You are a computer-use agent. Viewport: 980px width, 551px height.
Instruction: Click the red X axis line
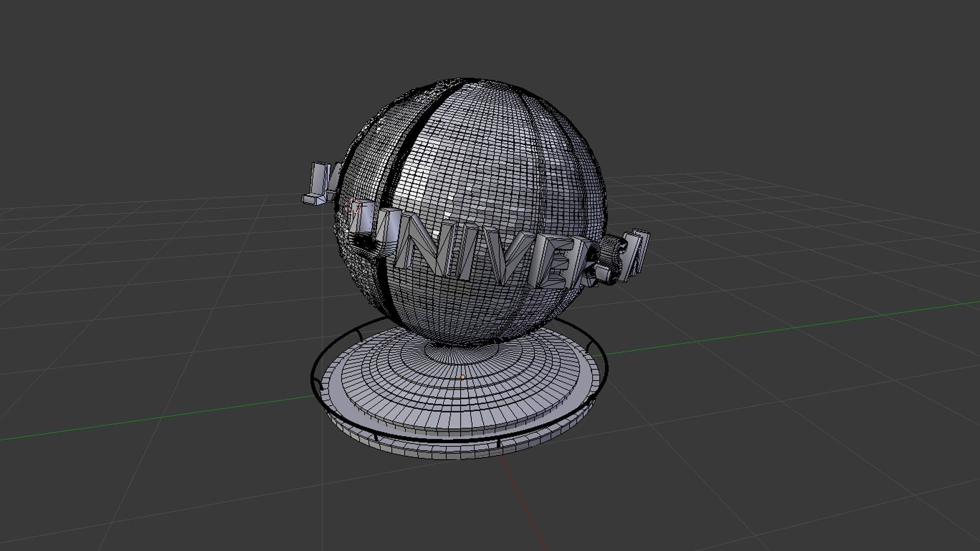tap(525, 505)
